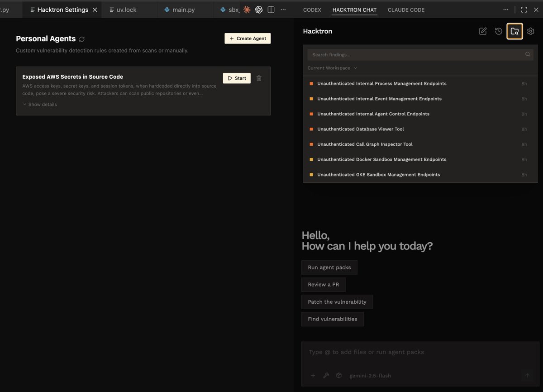Click the Create Agent button

pos(248,38)
